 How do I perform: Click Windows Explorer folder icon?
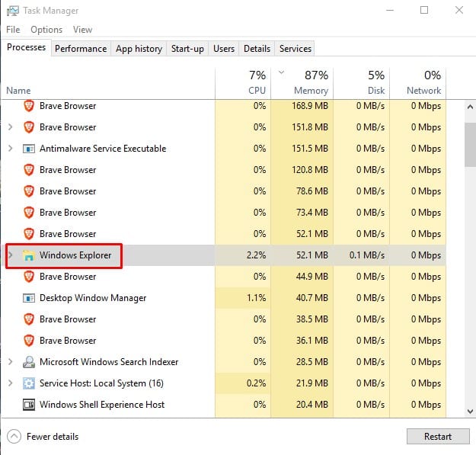click(x=29, y=255)
